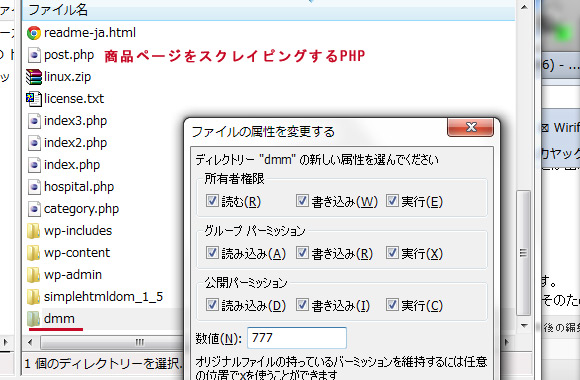This screenshot has height=380, width=580.
Task: Toggle owner 読む(R) checkbox
Action: point(212,201)
